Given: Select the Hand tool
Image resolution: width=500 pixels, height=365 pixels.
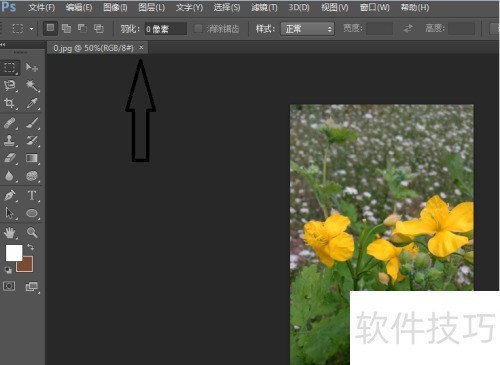Looking at the screenshot, I should coord(10,232).
